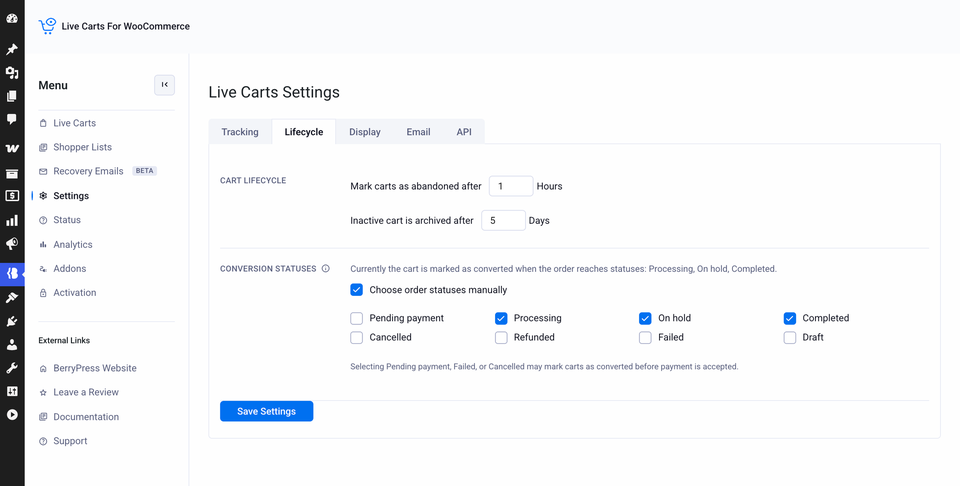960x486 pixels.
Task: Open the WooCommerce icon in admin sidebar
Action: [x=12, y=148]
